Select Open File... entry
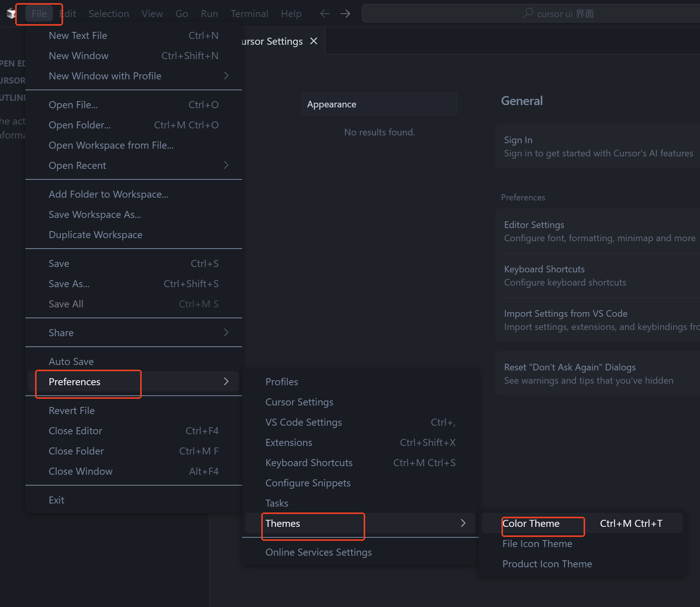This screenshot has height=607, width=700. click(134, 105)
